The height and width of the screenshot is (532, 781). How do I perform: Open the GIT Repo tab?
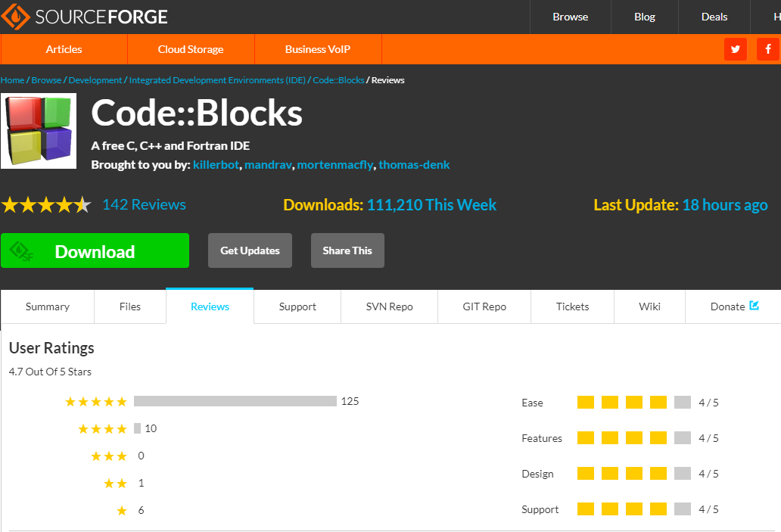484,306
